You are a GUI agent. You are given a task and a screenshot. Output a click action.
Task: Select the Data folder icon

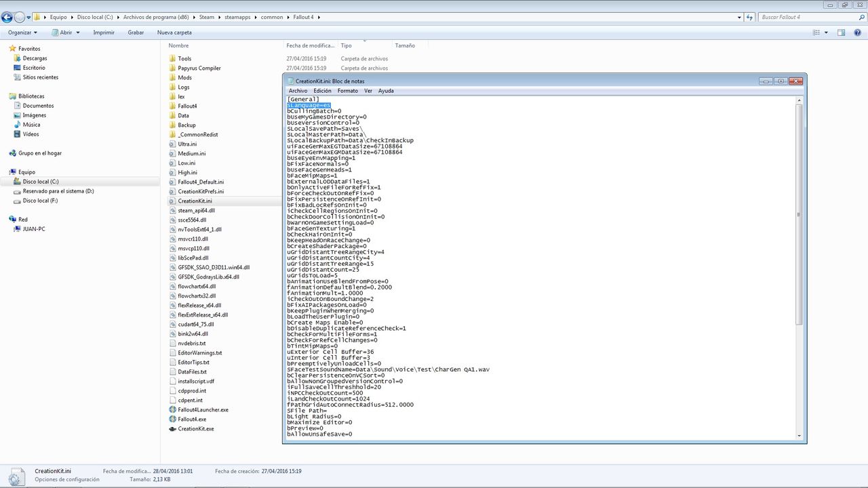[172, 116]
